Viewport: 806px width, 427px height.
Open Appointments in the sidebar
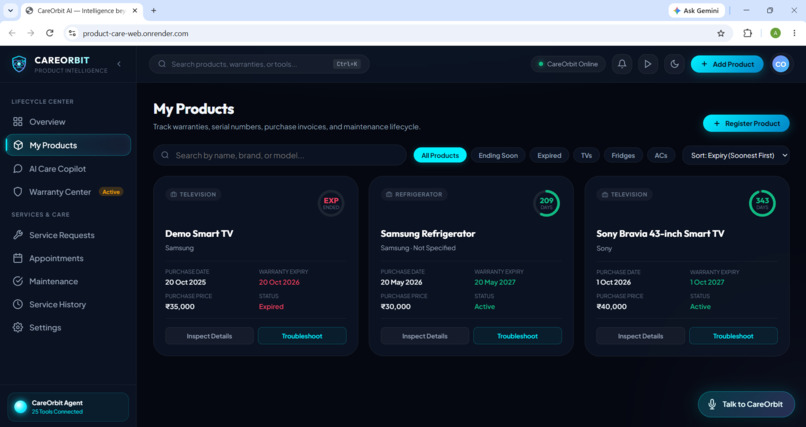coord(68,258)
